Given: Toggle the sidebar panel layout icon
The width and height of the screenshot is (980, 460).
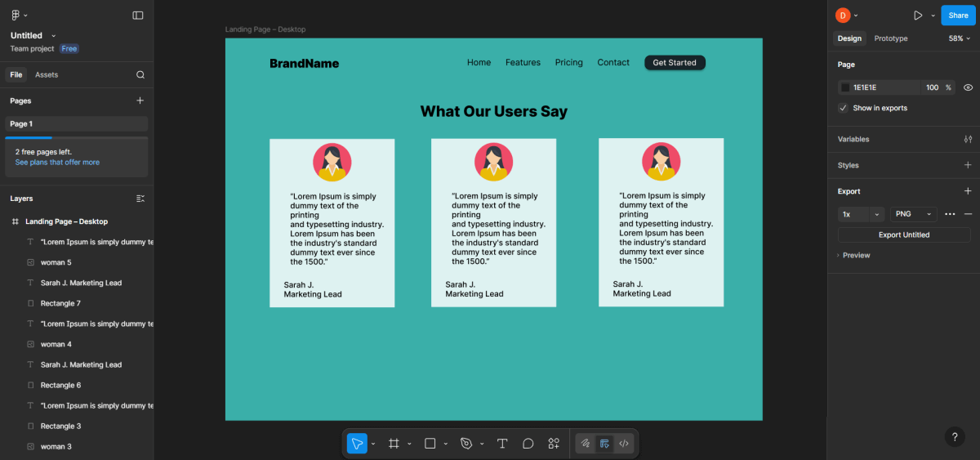Looking at the screenshot, I should [x=138, y=16].
